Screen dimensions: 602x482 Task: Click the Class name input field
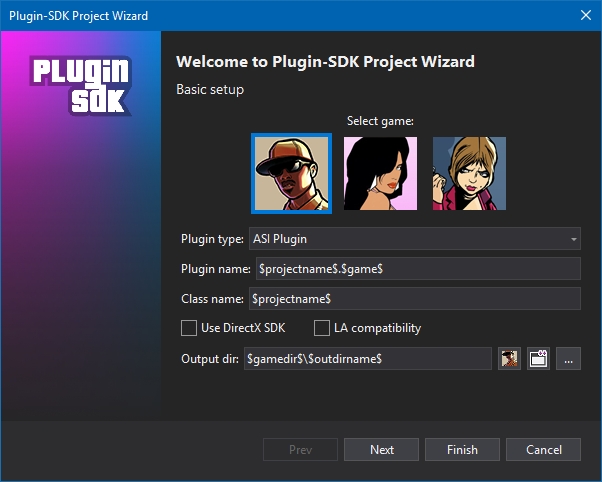click(415, 298)
